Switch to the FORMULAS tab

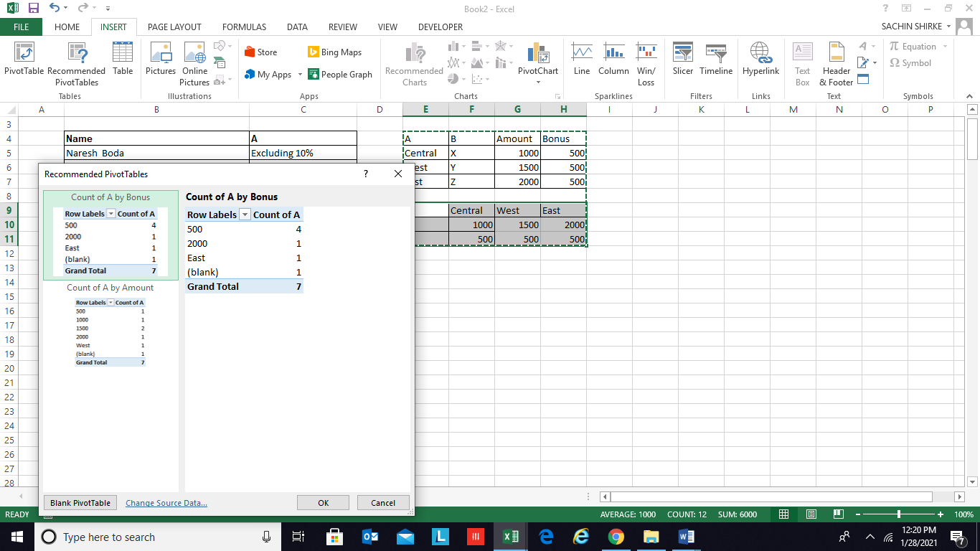tap(244, 27)
